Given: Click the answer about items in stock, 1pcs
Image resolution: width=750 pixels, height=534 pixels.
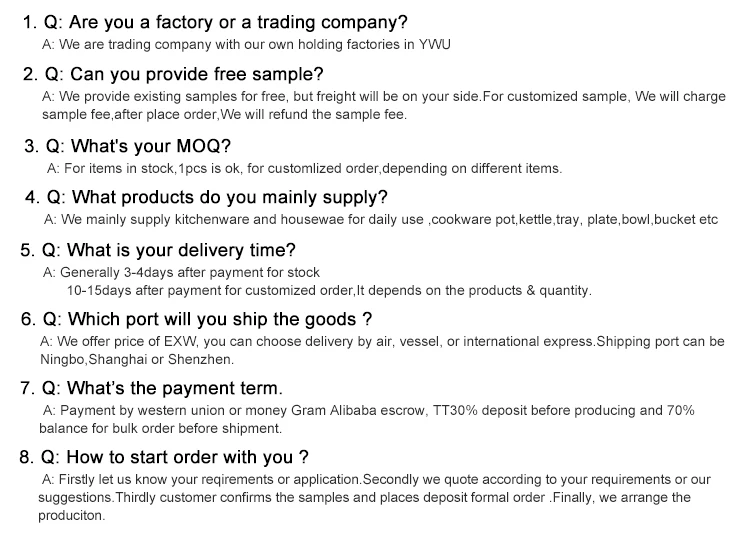Looking at the screenshot, I should [x=304, y=168].
